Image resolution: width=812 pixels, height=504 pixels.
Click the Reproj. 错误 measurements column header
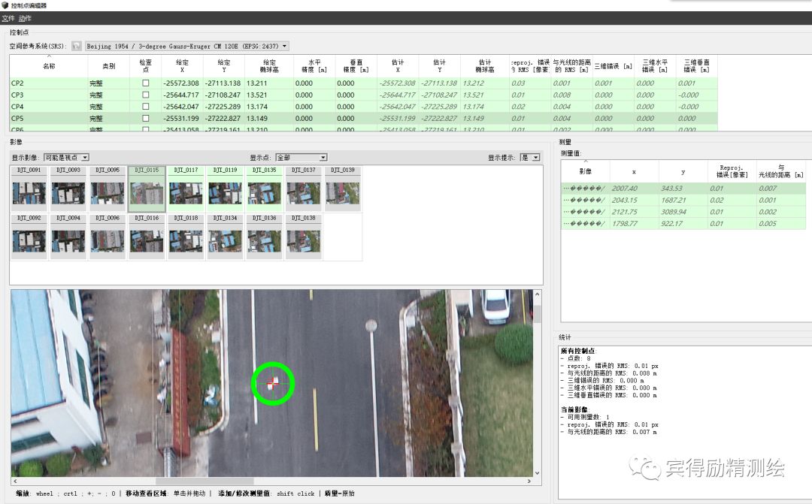(732, 171)
